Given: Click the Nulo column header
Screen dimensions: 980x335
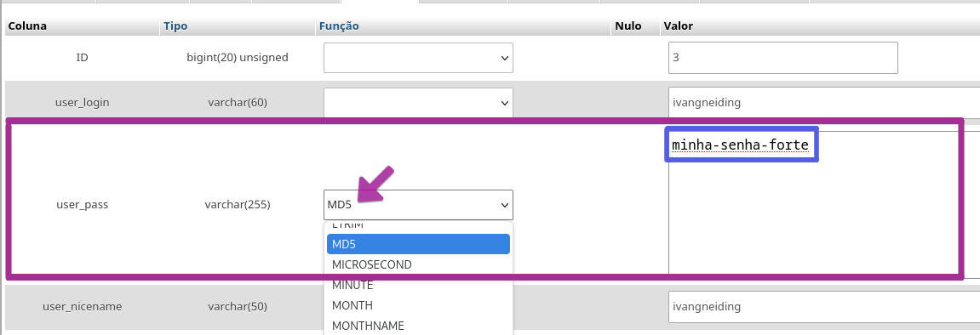Looking at the screenshot, I should coord(628,26).
